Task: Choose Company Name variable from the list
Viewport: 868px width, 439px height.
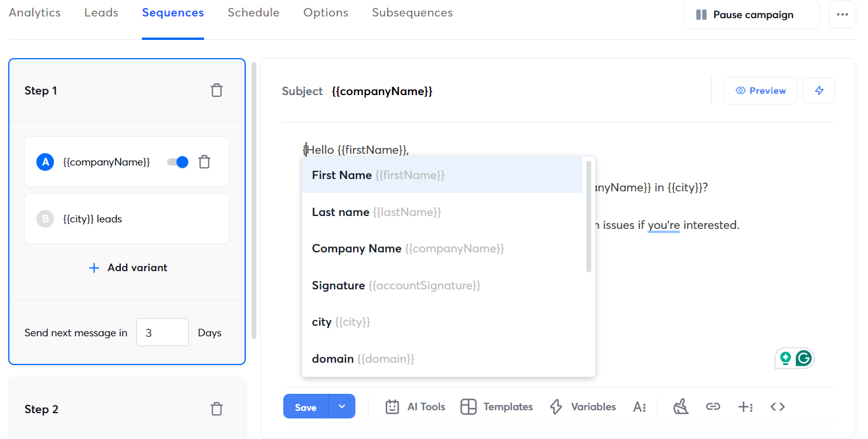Action: point(408,249)
